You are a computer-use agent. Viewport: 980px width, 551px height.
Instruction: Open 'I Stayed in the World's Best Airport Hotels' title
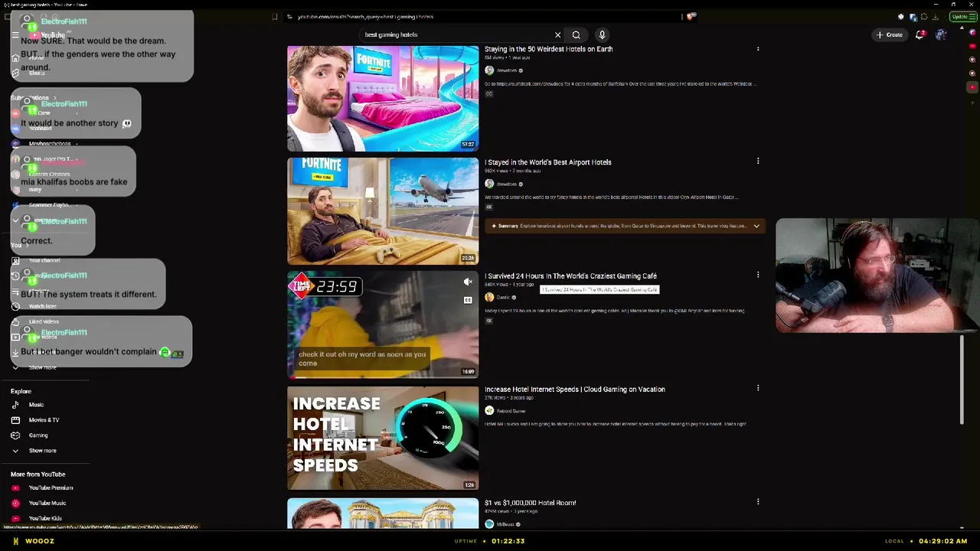click(x=547, y=162)
